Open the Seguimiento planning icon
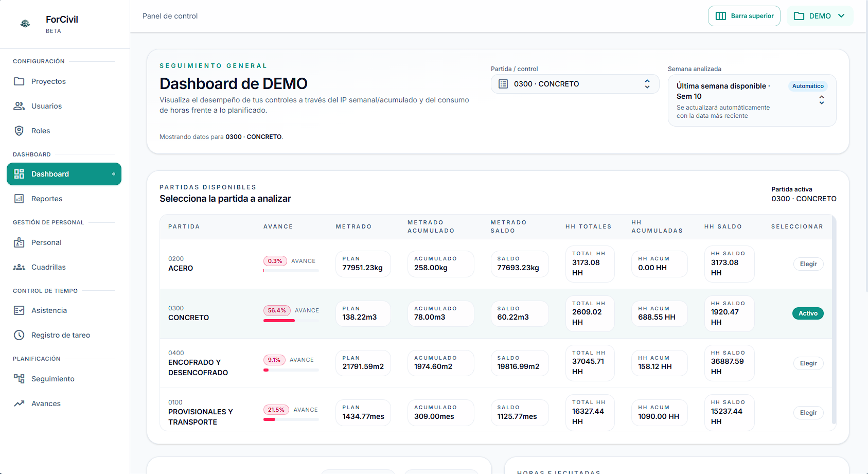The image size is (868, 474). 19,378
